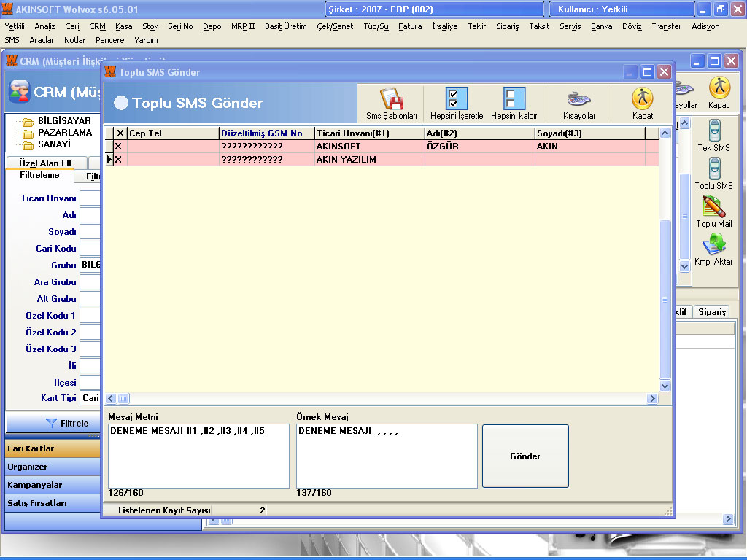The height and width of the screenshot is (560, 747).
Task: Click the SMS list scroll-right arrow
Action: tap(653, 399)
